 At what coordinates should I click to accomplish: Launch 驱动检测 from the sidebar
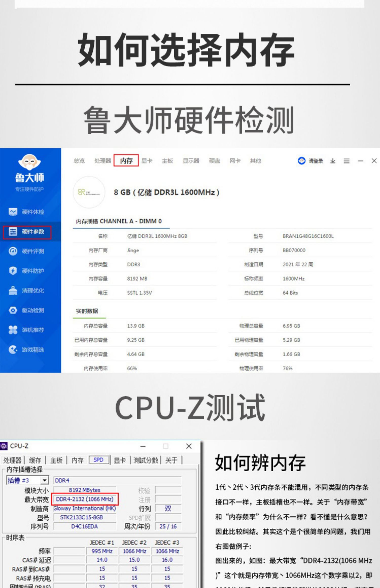pos(27,310)
